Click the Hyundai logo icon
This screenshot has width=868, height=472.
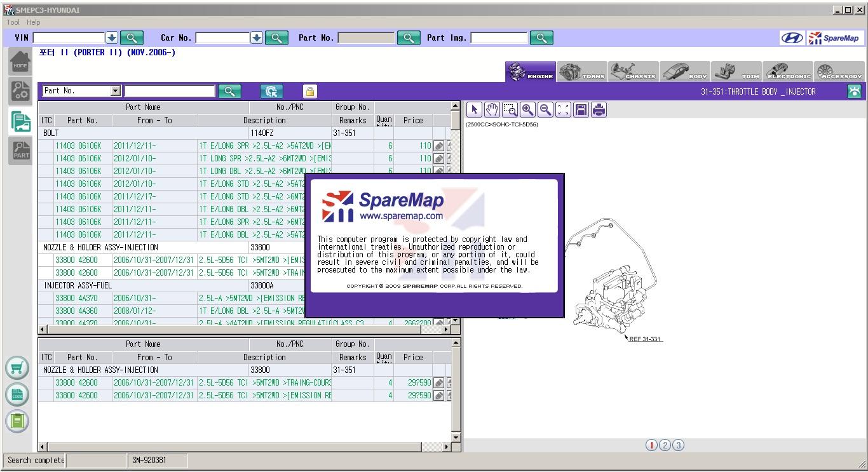tap(792, 38)
